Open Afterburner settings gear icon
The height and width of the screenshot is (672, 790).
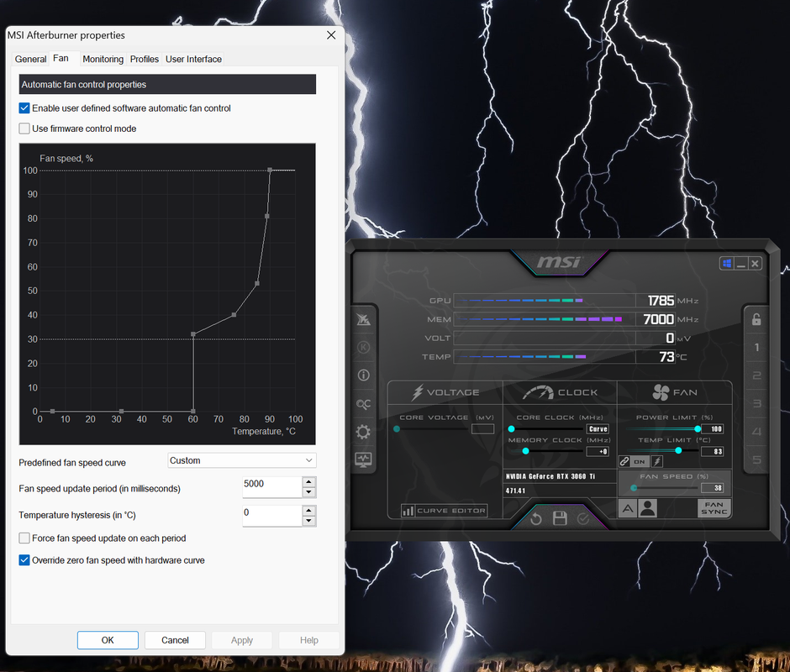click(x=363, y=432)
